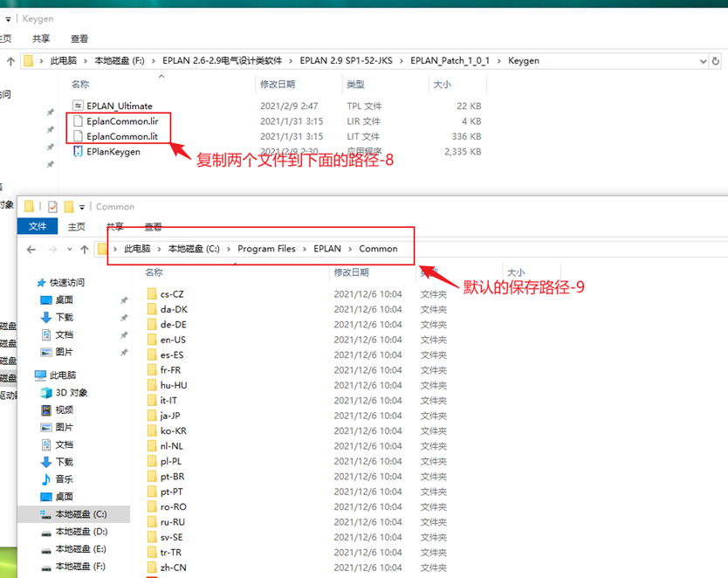The height and width of the screenshot is (578, 728).
Task: Click the back arrow in Common window
Action: click(x=31, y=250)
